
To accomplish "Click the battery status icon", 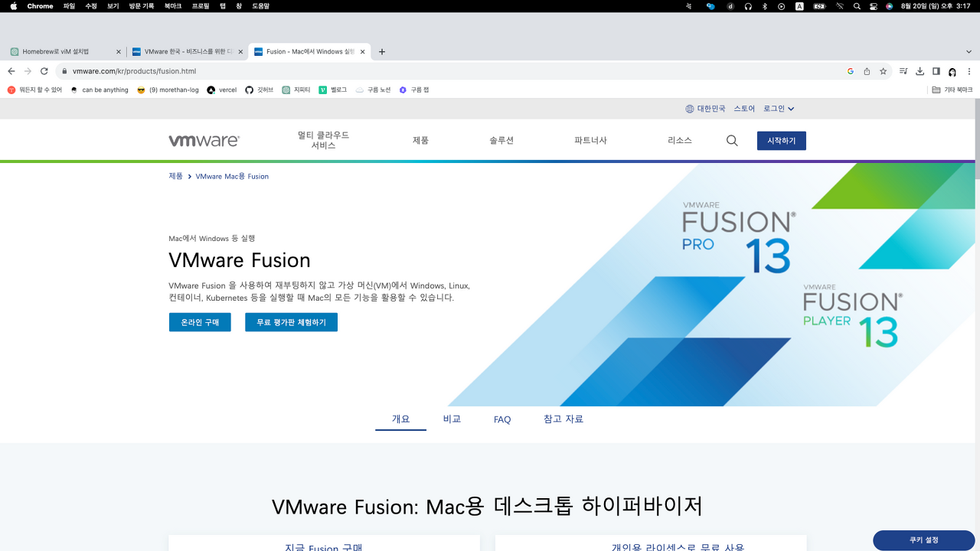I will pos(820,6).
